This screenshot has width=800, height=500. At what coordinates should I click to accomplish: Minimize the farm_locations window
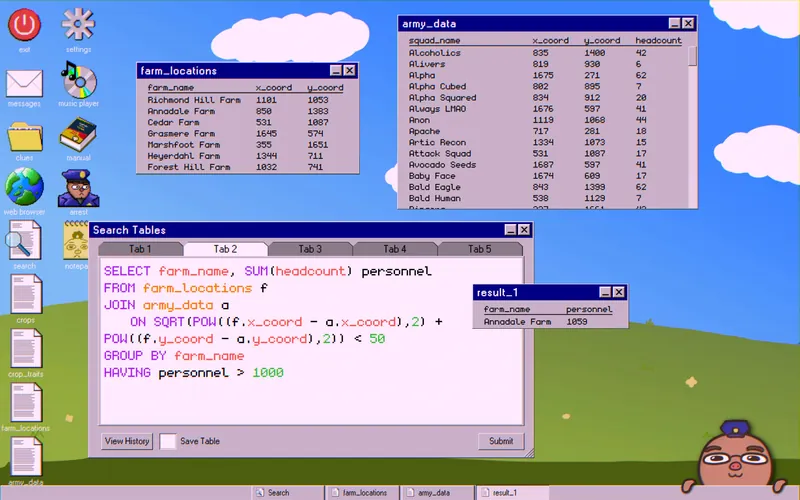(x=336, y=70)
